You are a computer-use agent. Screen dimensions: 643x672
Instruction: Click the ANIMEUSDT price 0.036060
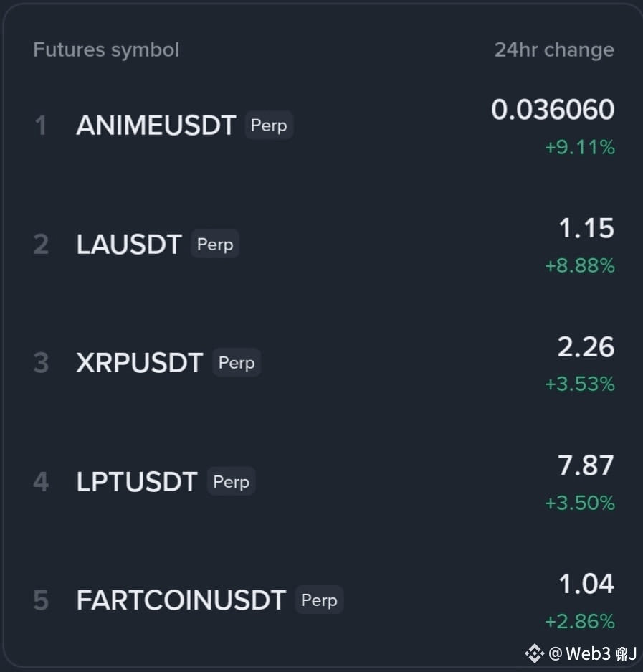553,110
